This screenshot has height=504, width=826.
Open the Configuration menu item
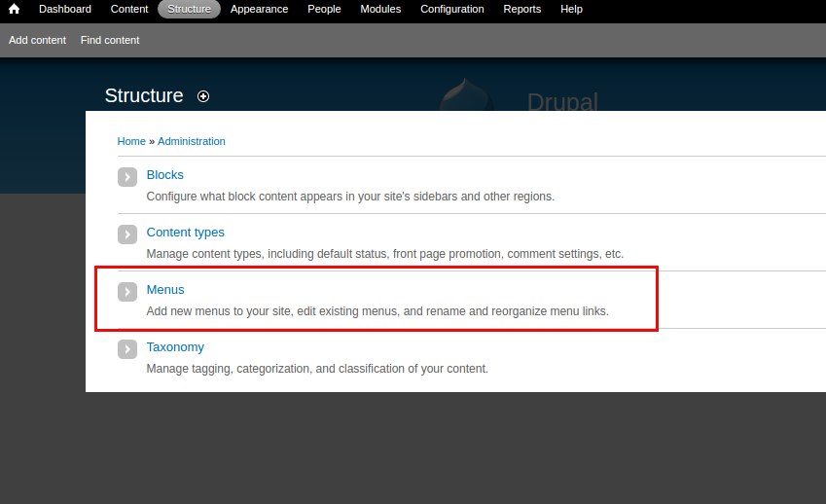tap(452, 9)
